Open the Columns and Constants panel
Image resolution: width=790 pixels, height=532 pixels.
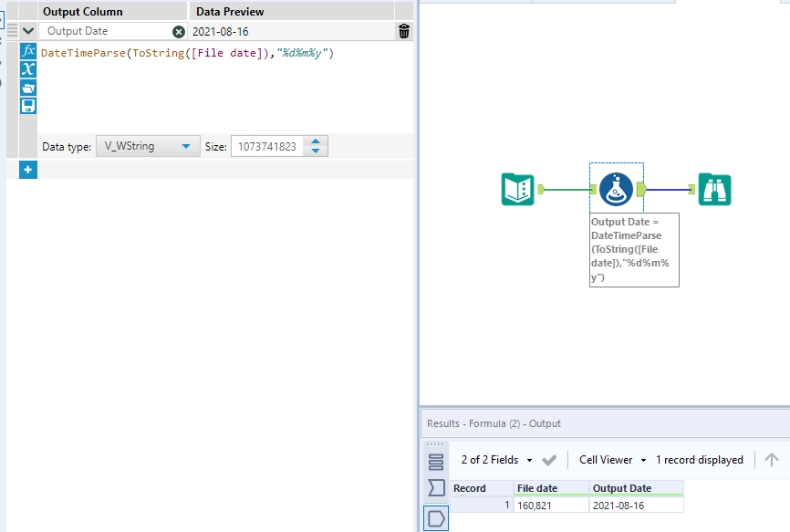[27, 68]
